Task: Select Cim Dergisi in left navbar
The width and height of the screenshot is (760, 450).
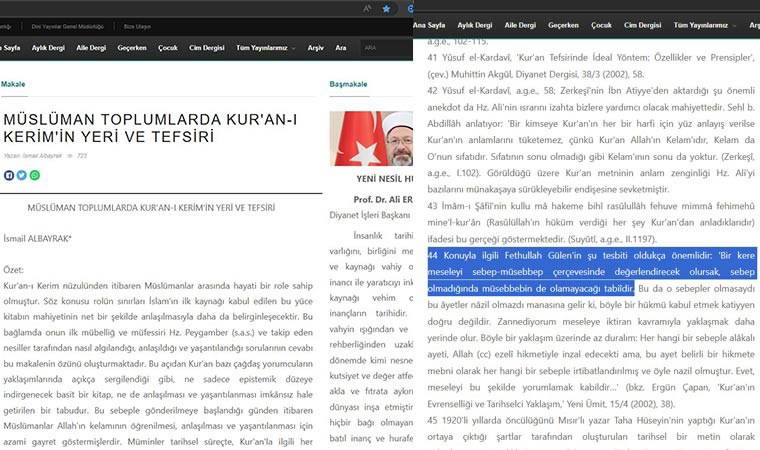Action: coord(207,47)
